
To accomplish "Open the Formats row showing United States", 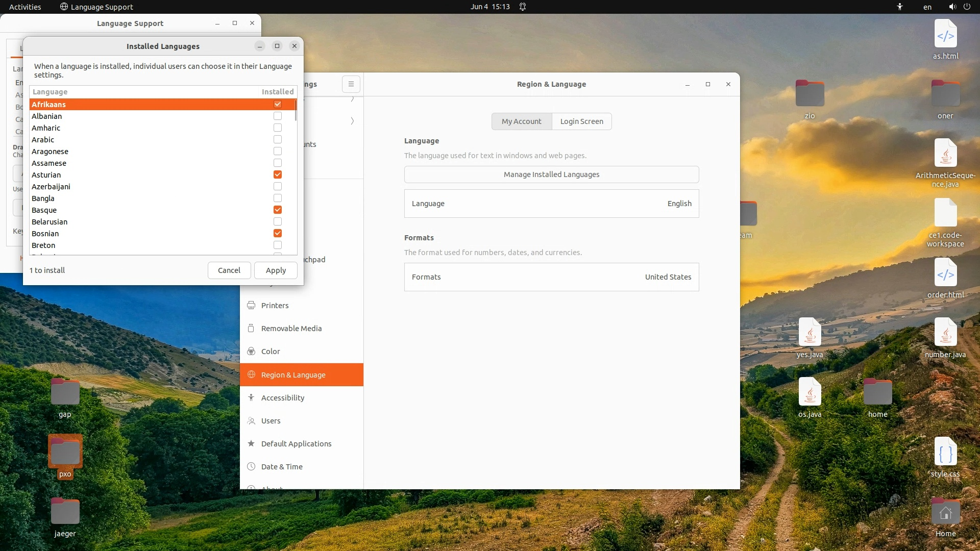I will pos(551,277).
